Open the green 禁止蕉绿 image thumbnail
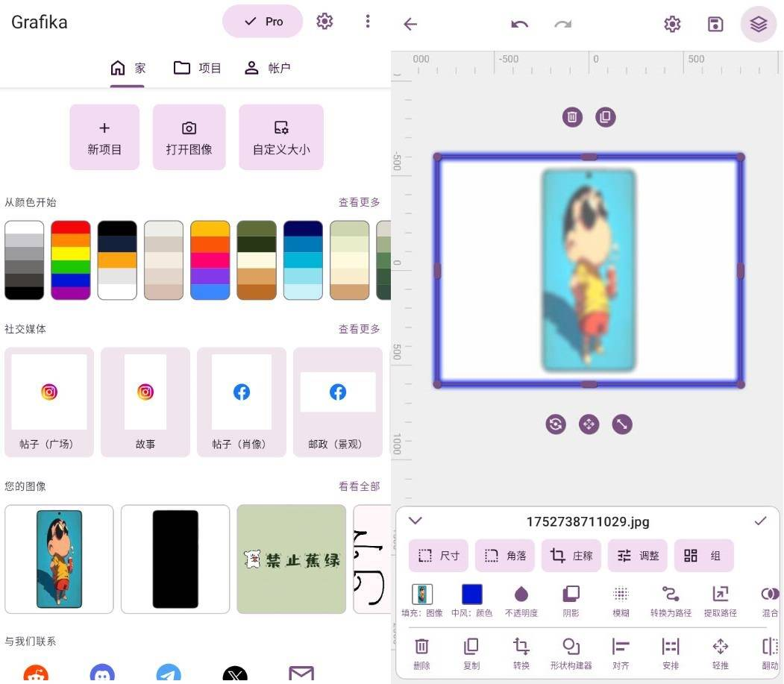The height and width of the screenshot is (684, 784). click(x=291, y=559)
